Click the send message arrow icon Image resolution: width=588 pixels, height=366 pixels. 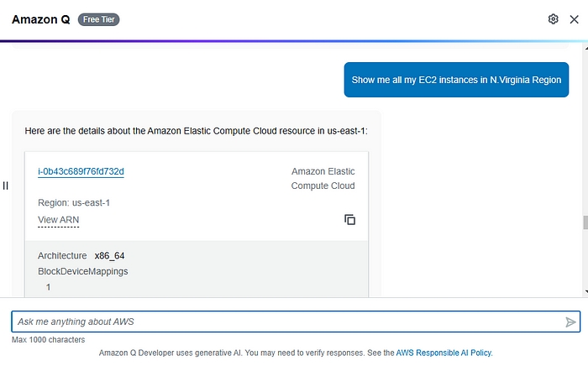[x=570, y=322]
